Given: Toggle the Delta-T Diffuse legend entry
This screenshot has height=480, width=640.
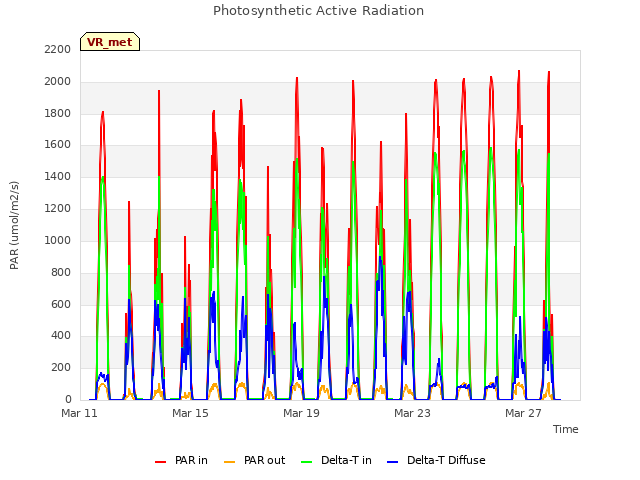Looking at the screenshot, I should (436, 460).
